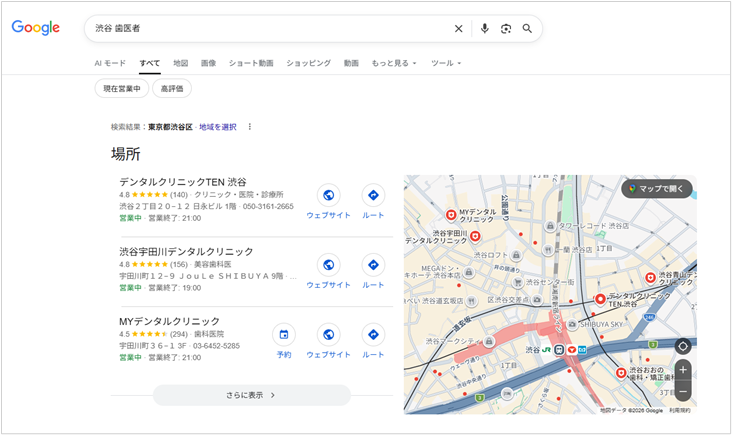Toggle the 現在営業中 filter chip
Viewport: 732px width, 435px height.
tap(122, 88)
